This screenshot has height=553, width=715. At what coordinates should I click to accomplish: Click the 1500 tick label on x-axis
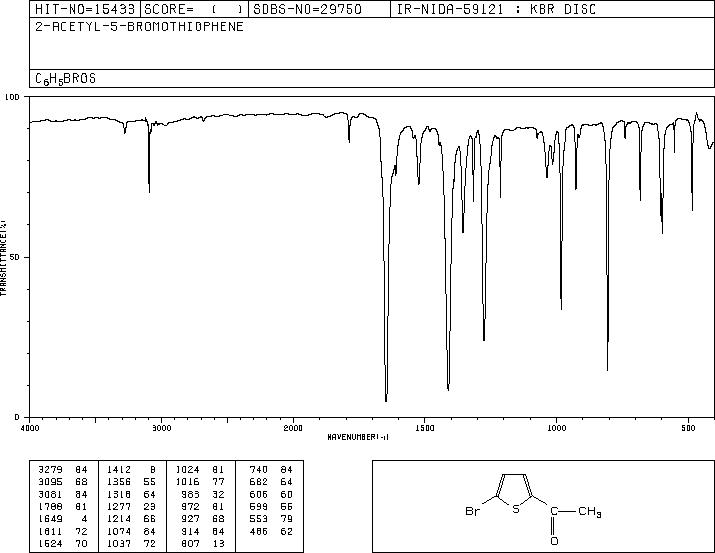click(425, 428)
